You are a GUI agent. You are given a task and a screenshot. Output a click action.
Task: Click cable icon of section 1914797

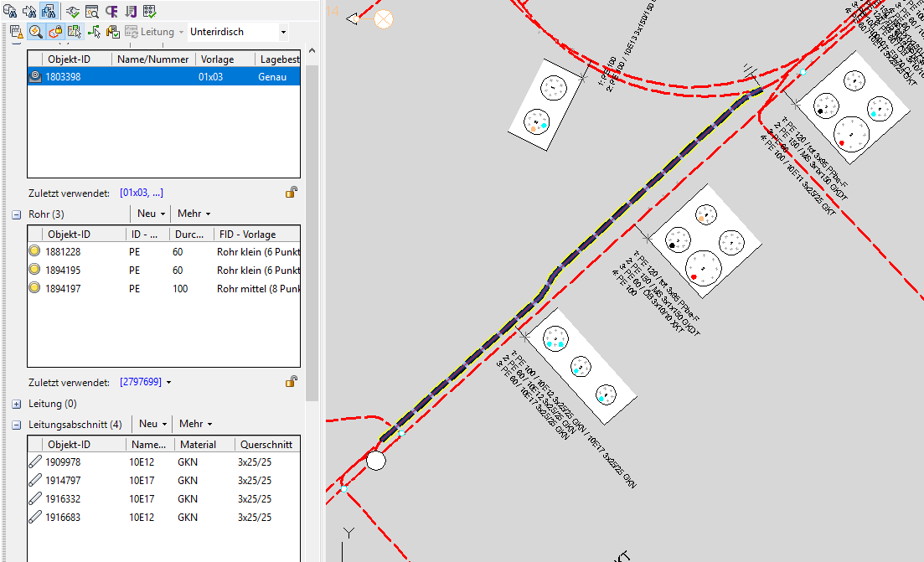coord(35,480)
